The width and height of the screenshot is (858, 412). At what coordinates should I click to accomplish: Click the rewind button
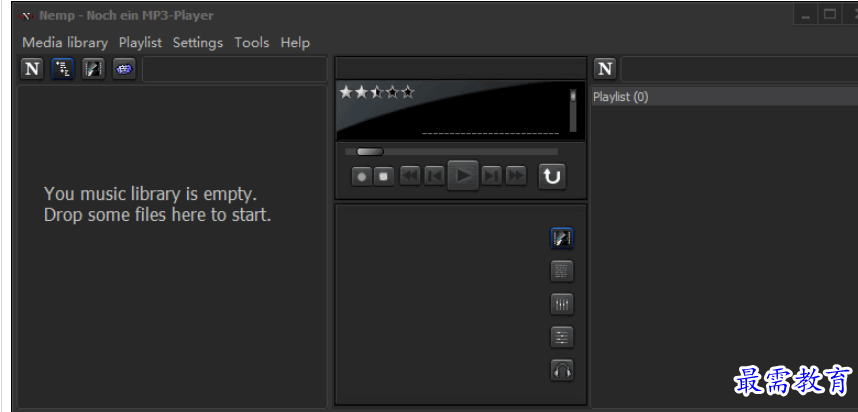(x=410, y=176)
